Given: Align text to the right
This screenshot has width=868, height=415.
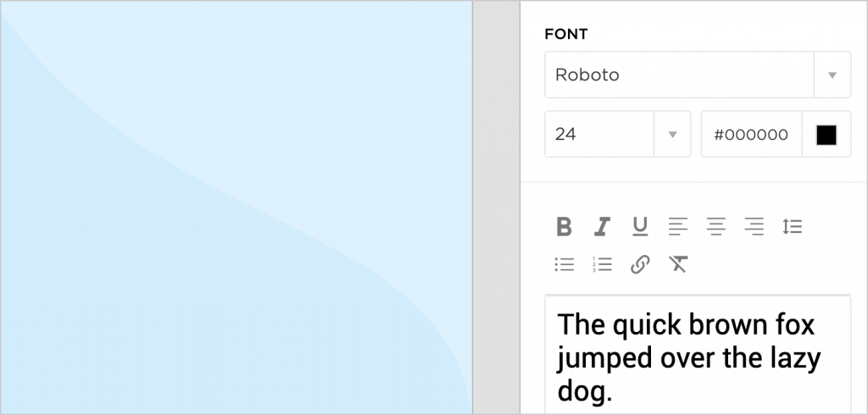Looking at the screenshot, I should [x=754, y=226].
